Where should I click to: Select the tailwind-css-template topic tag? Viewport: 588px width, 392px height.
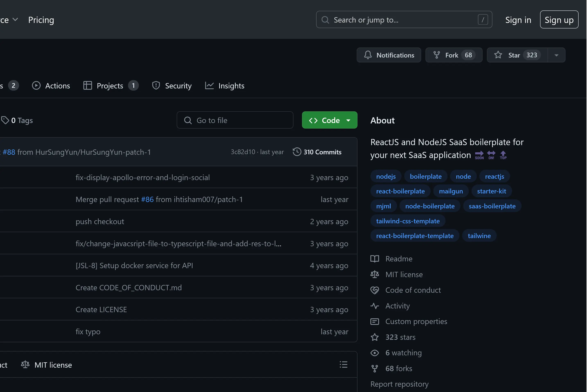(407, 221)
